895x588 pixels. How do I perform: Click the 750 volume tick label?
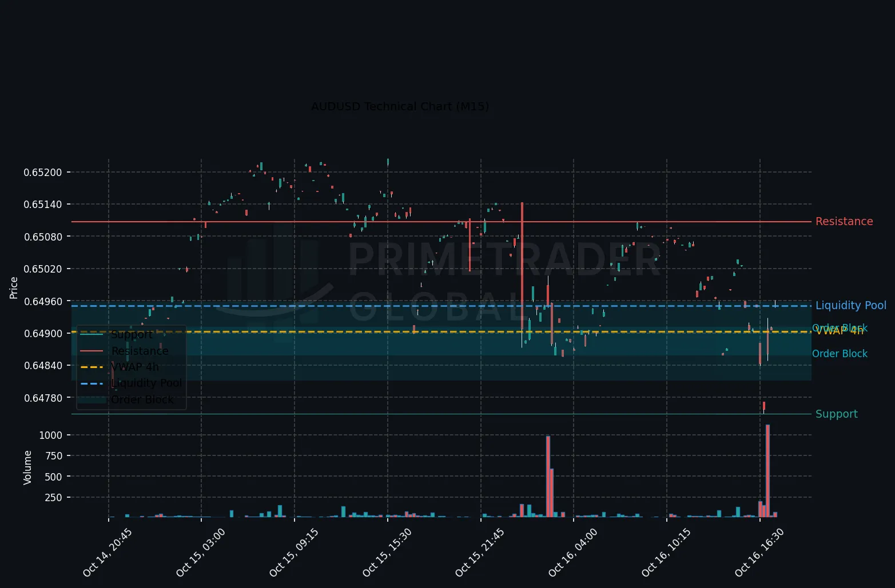pyautogui.click(x=53, y=456)
